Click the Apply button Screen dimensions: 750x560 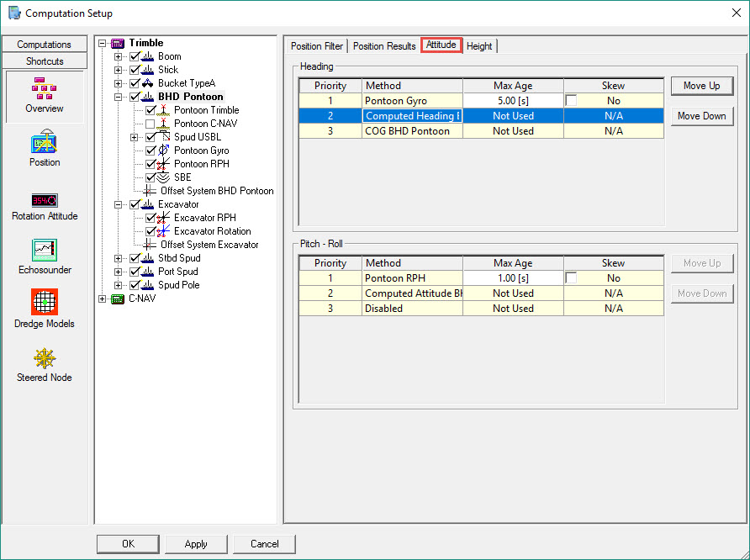point(196,544)
